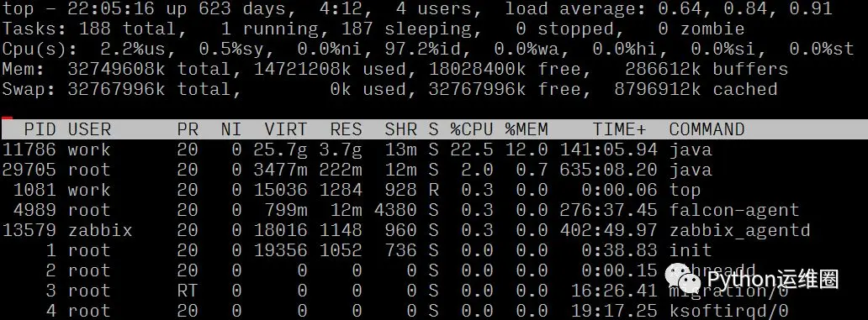Screen dimensions: 868x320
Task: Select the zabbix_agentd command entry
Action: (739, 230)
